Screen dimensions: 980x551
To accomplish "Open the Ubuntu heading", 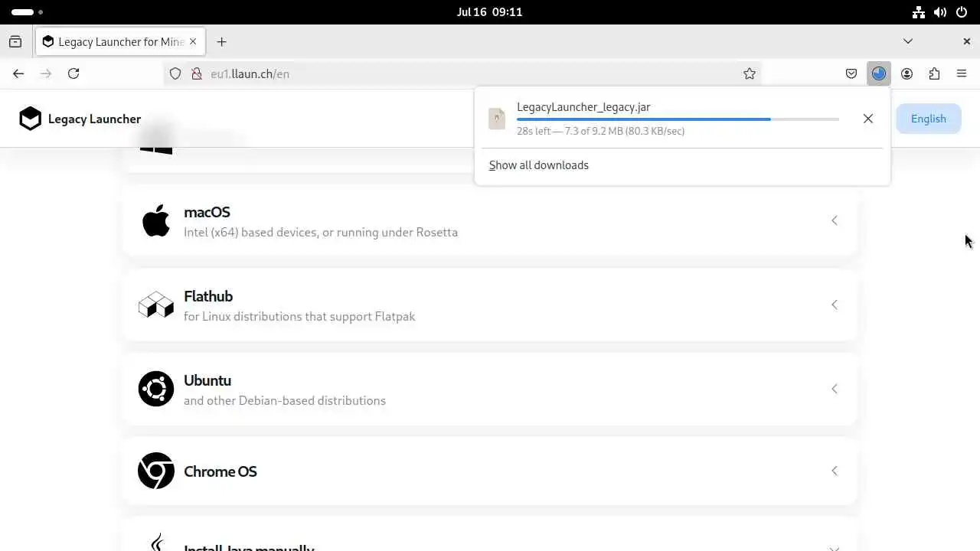I will pos(207,380).
